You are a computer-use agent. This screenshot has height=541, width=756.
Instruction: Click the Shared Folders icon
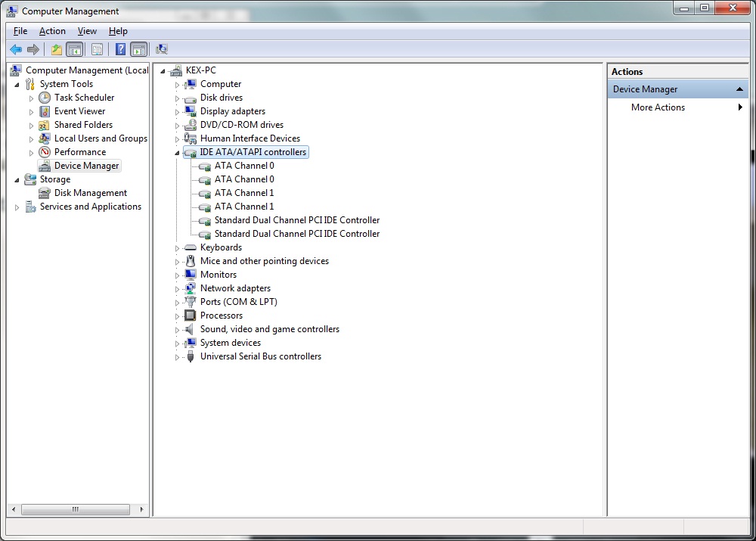(x=45, y=125)
